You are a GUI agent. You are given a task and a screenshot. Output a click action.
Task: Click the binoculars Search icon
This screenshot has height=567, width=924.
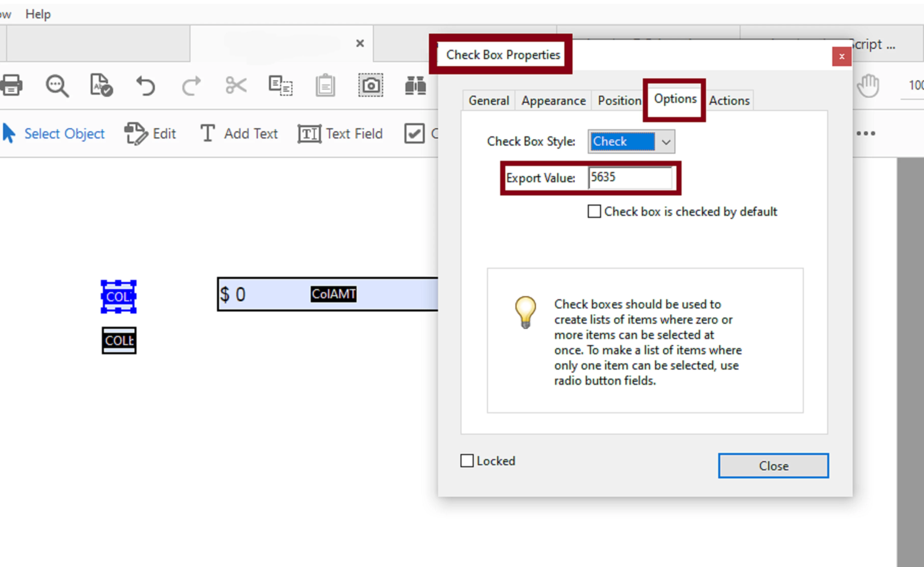coord(415,85)
